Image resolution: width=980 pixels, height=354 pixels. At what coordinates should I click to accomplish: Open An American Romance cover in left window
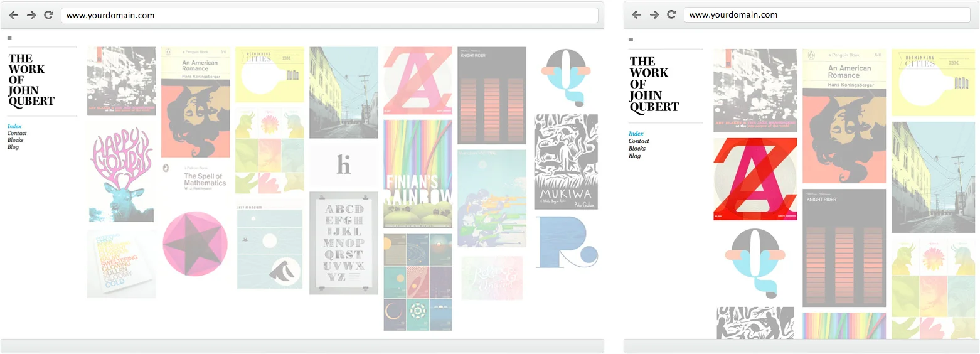tap(195, 102)
